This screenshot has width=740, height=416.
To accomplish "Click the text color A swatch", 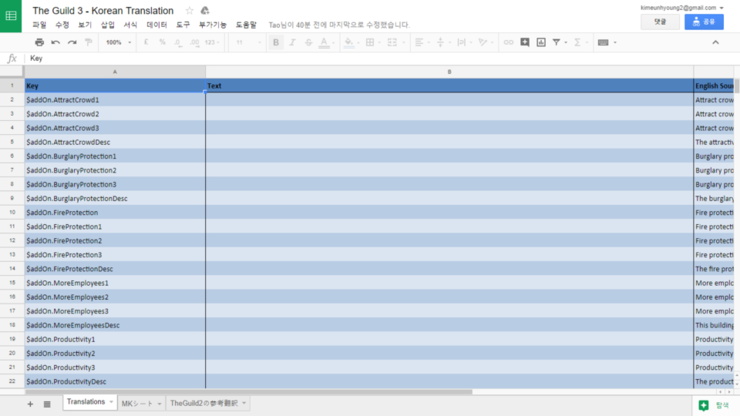I will point(323,43).
